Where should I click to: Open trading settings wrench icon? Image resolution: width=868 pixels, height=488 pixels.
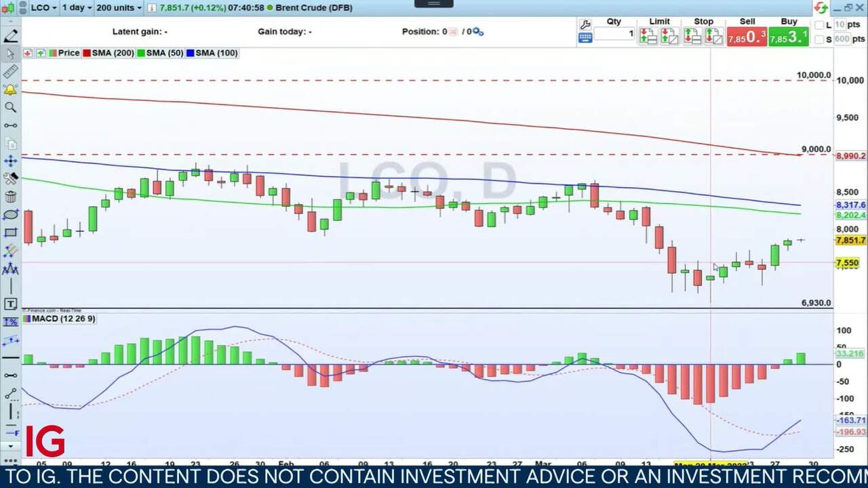[x=585, y=24]
